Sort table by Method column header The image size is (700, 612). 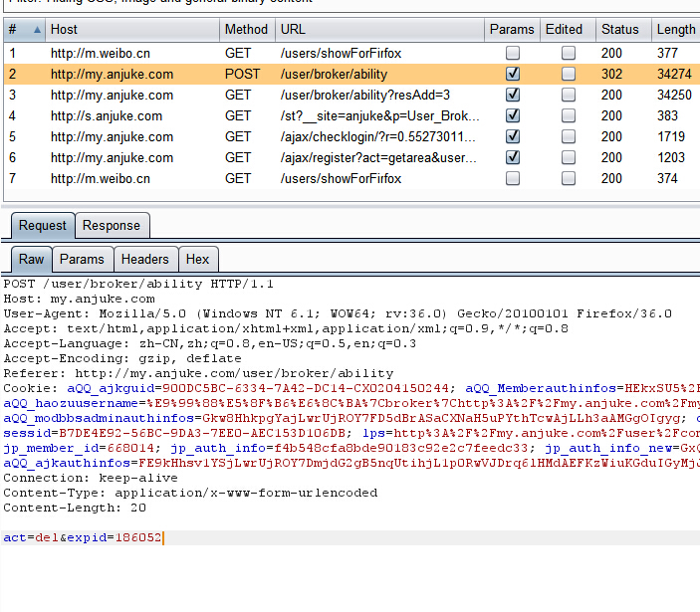tap(247, 30)
